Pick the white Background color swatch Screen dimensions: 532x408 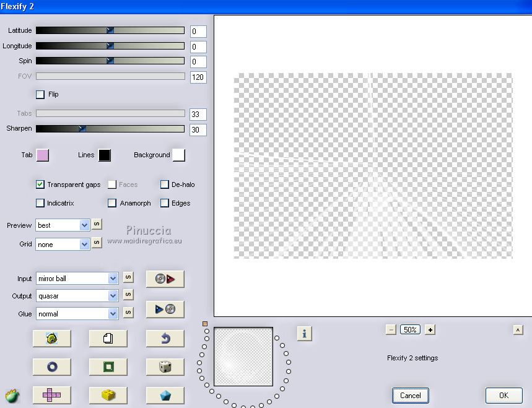coord(178,155)
